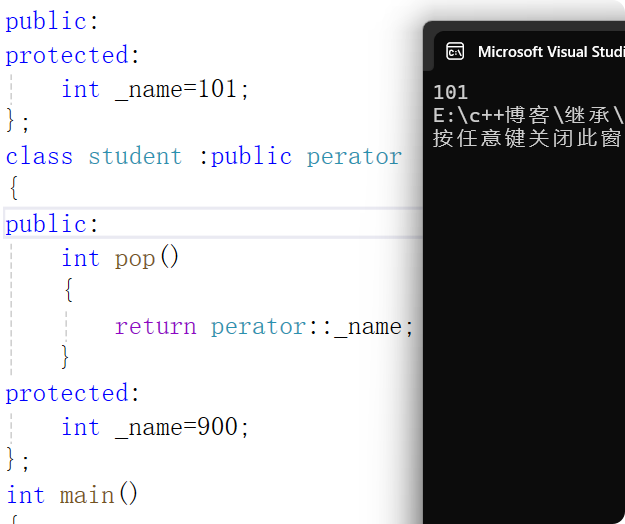
Task: Click the console path line starting E:\c++
Action: point(529,115)
